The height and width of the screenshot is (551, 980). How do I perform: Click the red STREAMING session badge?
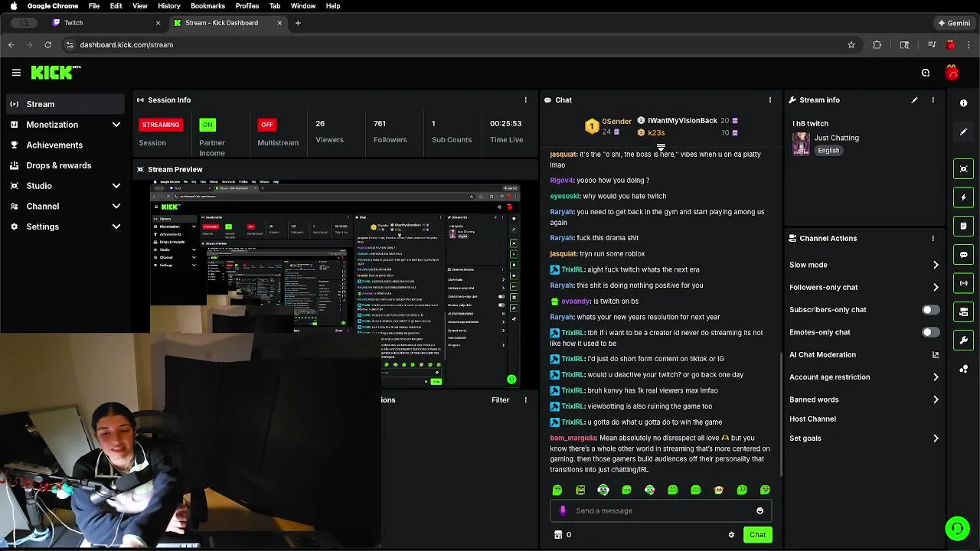point(161,125)
